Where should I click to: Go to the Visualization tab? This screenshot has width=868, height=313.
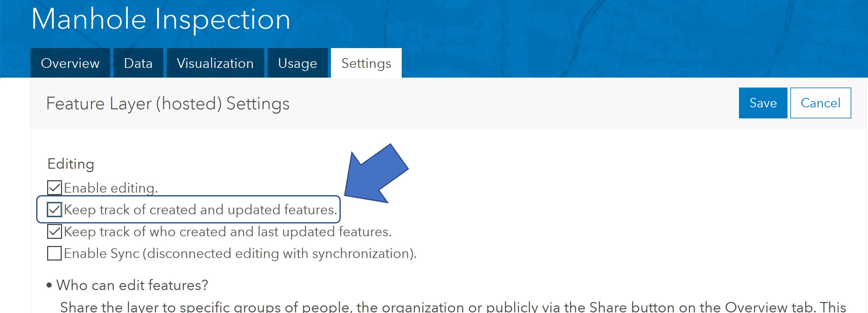pyautogui.click(x=215, y=63)
